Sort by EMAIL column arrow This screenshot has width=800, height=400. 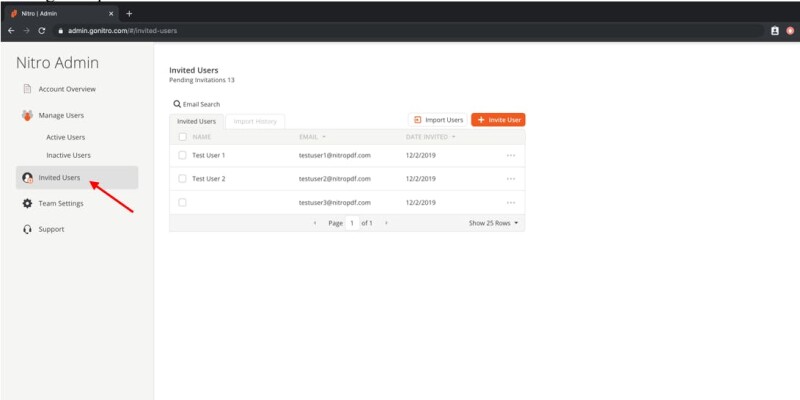(324, 137)
